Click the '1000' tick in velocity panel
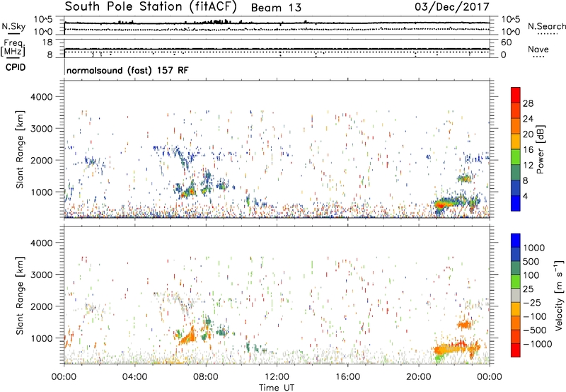 (x=42, y=338)
